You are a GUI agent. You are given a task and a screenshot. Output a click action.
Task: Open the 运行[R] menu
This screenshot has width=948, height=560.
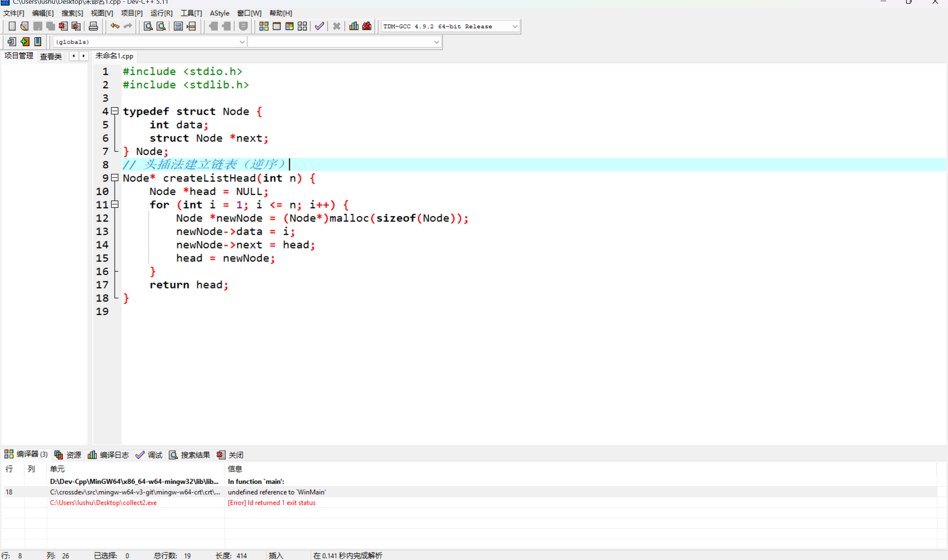click(161, 13)
